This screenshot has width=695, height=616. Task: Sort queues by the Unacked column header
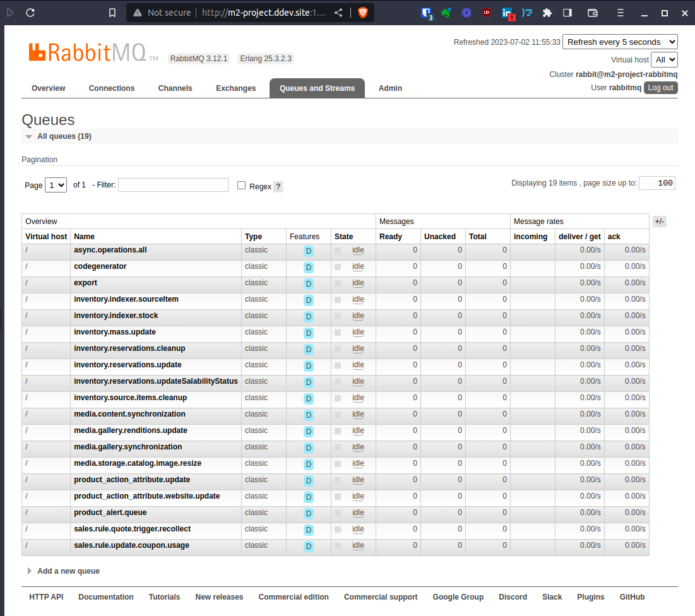tap(440, 237)
